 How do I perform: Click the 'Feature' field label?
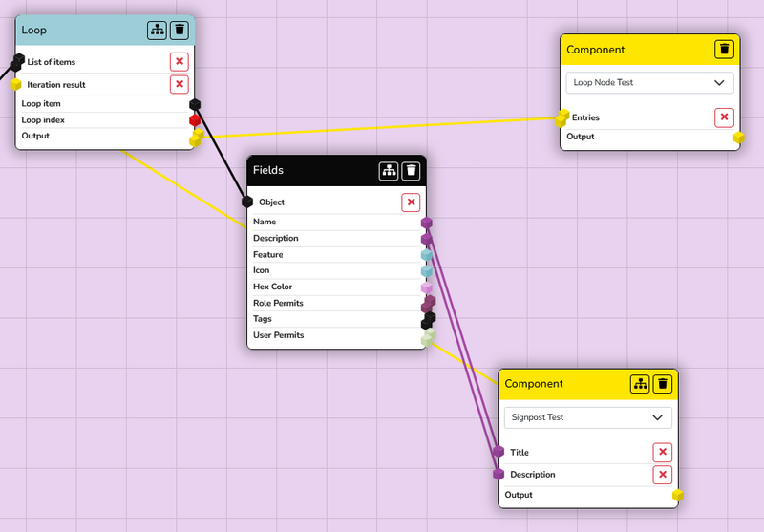pyautogui.click(x=268, y=254)
